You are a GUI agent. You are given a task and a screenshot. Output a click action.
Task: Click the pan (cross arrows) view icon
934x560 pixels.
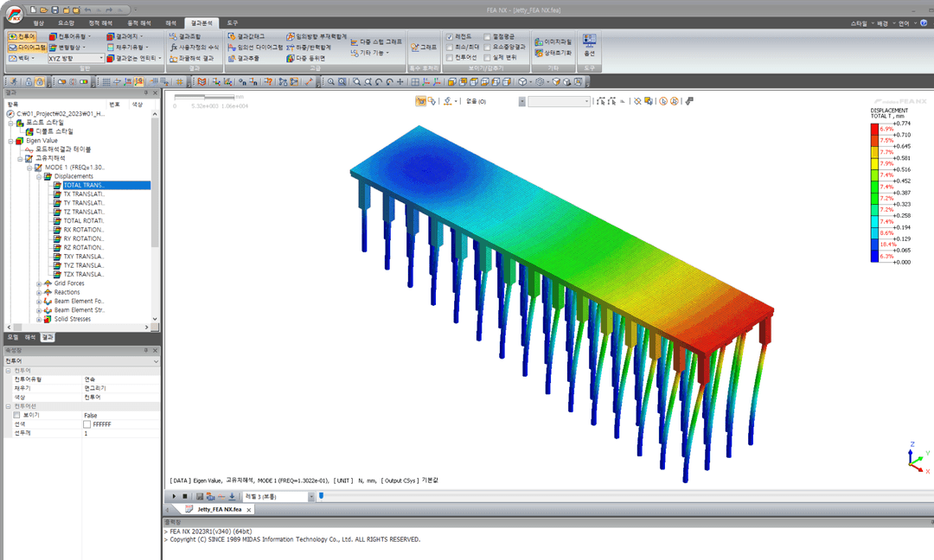tap(400, 81)
